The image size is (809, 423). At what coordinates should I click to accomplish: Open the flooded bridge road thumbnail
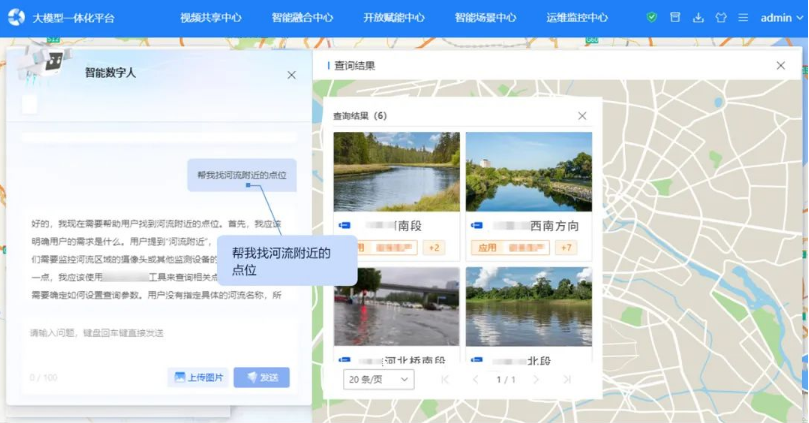[397, 306]
